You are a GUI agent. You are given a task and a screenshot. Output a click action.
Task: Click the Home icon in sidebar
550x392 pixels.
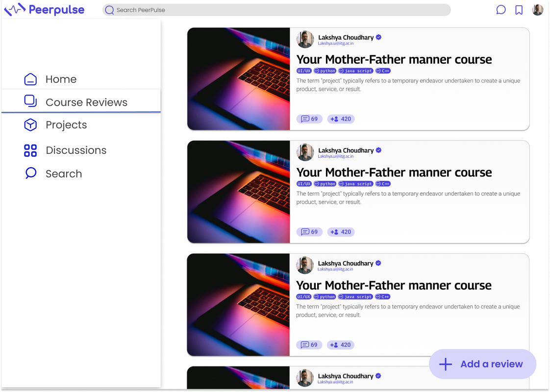[30, 79]
